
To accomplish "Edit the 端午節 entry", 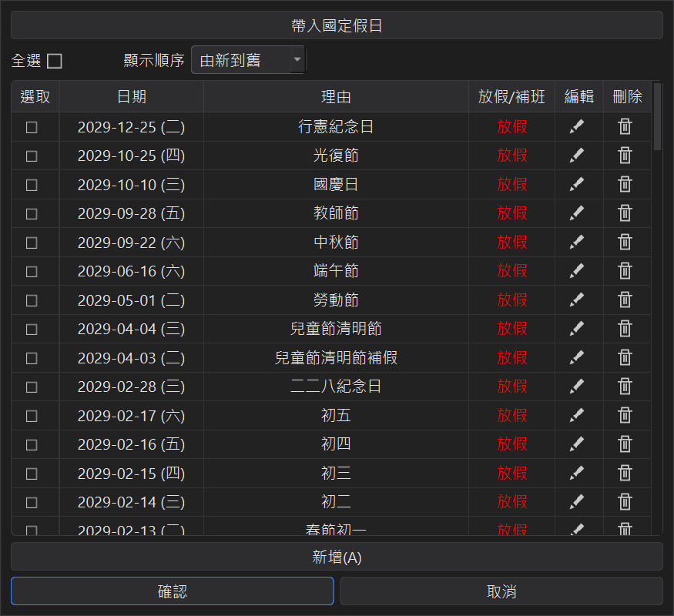I will [x=577, y=271].
